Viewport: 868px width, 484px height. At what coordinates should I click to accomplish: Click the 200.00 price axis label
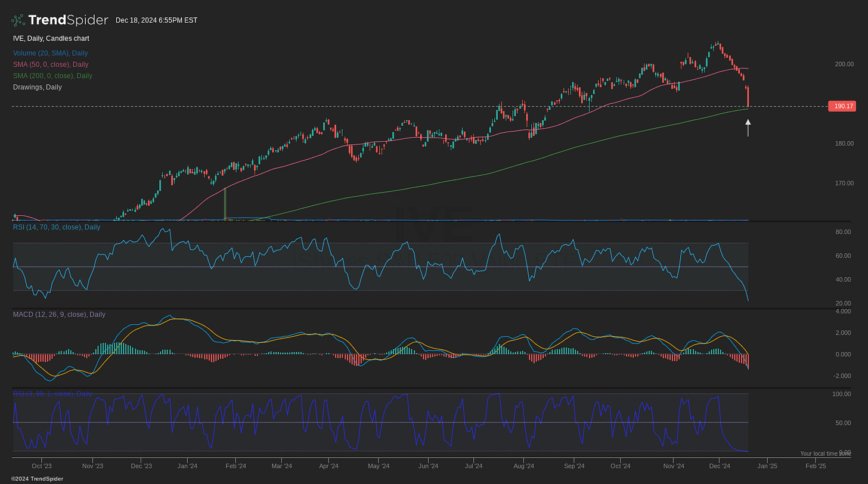point(844,64)
